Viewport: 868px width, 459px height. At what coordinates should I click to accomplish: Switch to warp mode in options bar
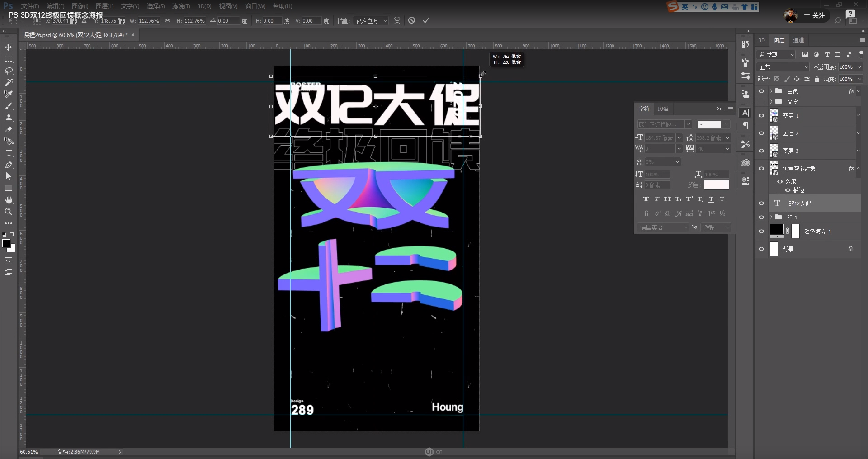(397, 20)
